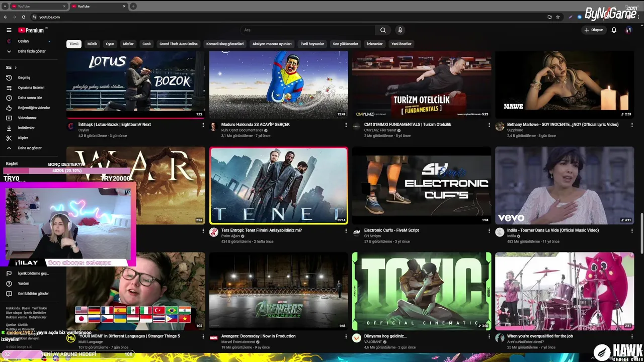644x362 pixels.
Task: Select the Evcil hayvanlar chip
Action: point(312,44)
